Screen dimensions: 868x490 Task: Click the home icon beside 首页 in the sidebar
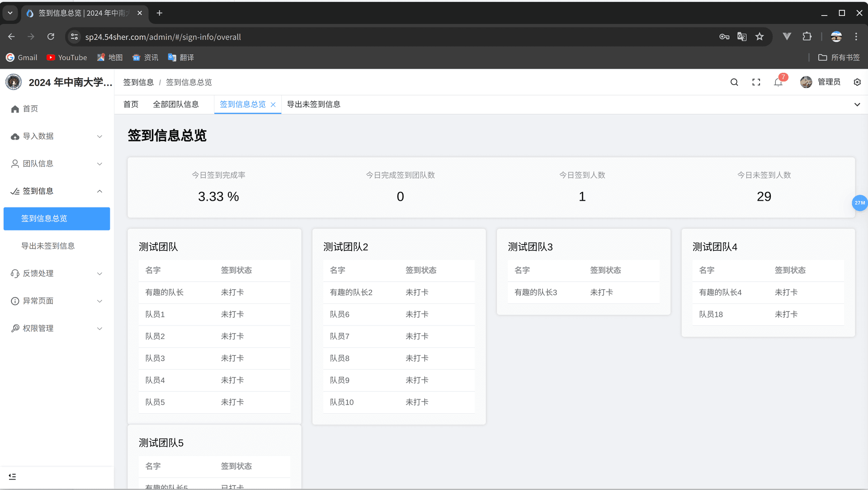click(15, 109)
